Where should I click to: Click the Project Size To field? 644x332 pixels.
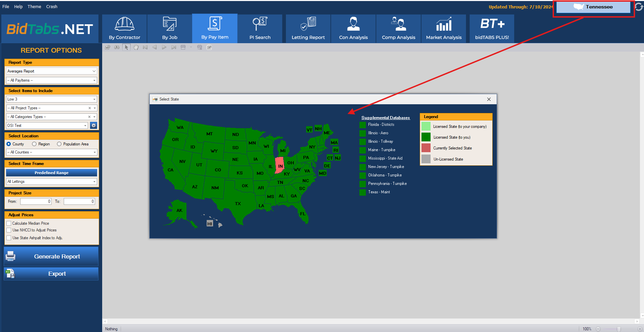(x=79, y=201)
